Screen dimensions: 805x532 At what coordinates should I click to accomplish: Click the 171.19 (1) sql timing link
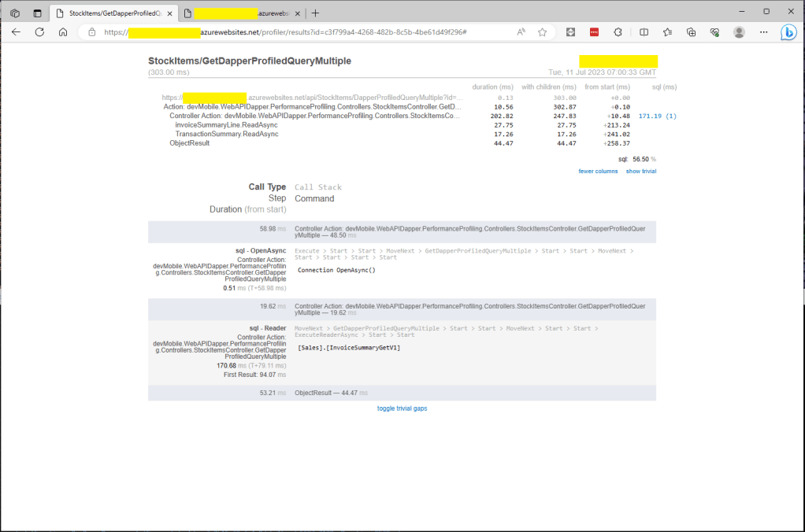657,116
